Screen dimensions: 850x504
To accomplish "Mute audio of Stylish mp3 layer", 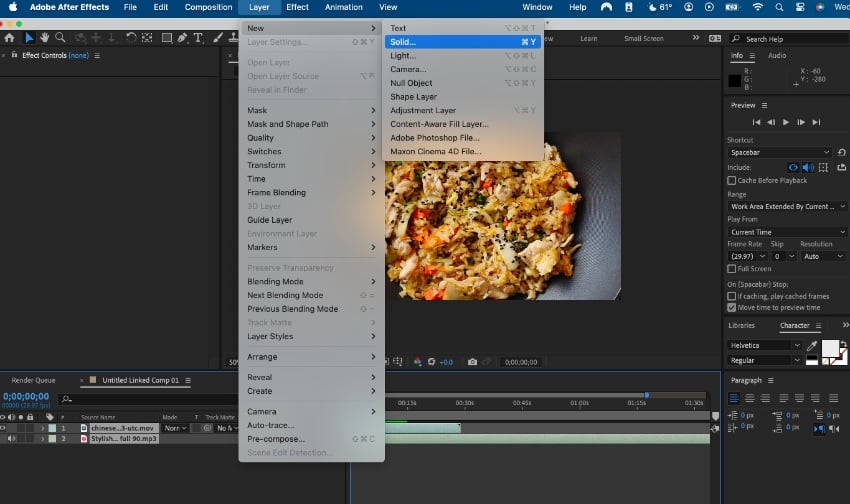I will point(11,438).
